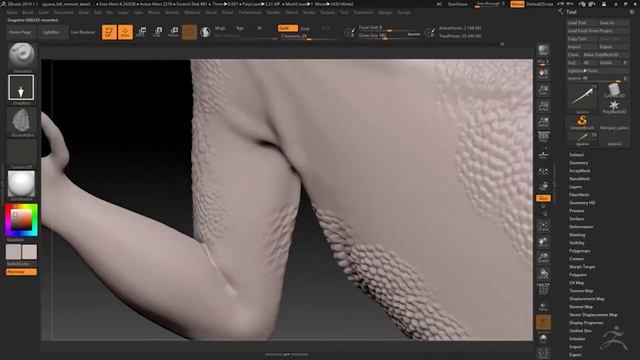Open the Brush menu
The width and height of the screenshot is (640, 360).
[x=28, y=13]
